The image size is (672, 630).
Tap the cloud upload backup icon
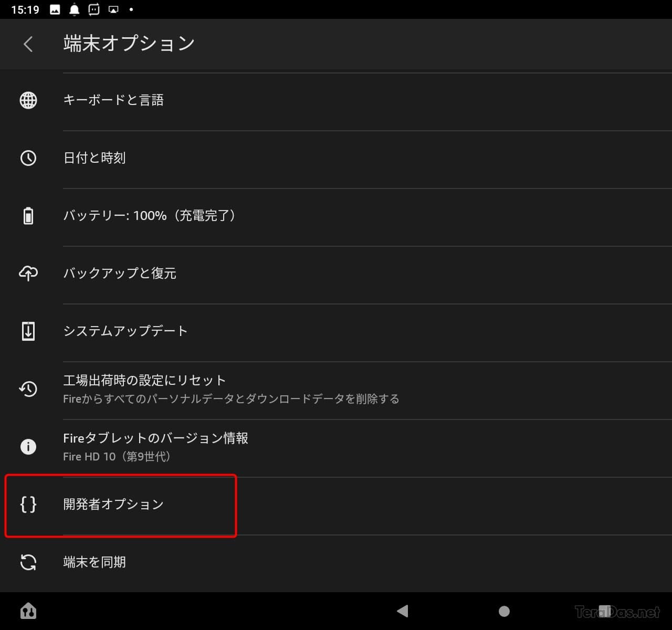28,273
